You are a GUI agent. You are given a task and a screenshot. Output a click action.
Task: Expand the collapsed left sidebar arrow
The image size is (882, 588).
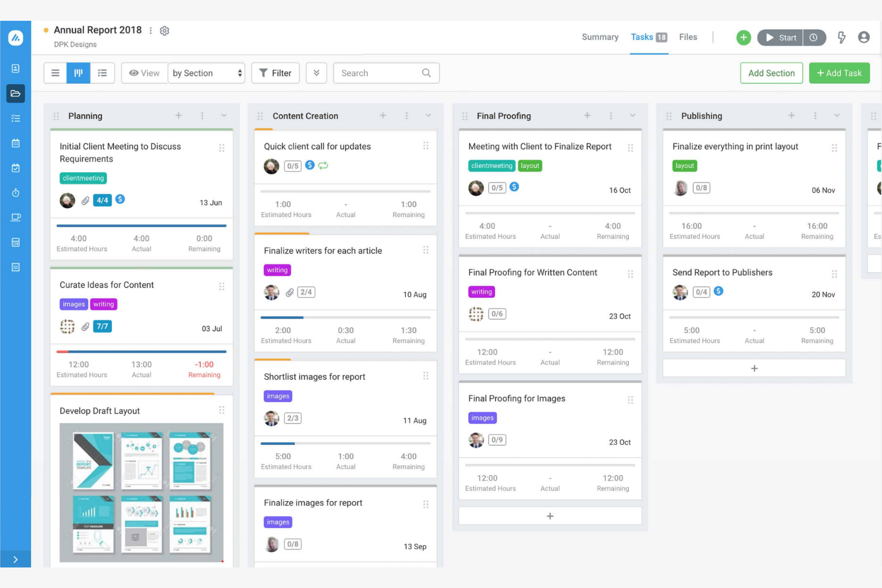coord(15,559)
